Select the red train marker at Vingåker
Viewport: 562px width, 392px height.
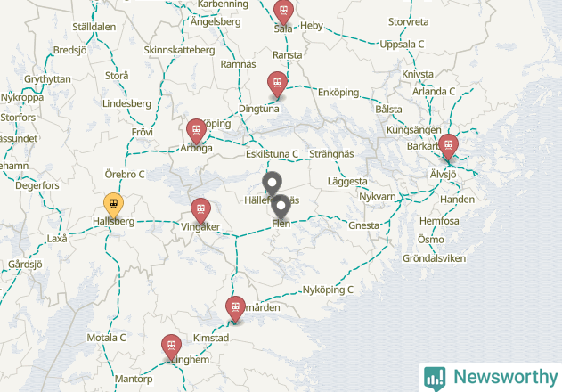tap(200, 211)
